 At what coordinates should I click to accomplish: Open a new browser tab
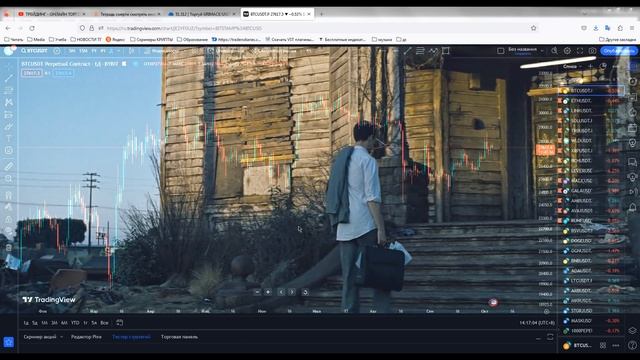point(322,14)
